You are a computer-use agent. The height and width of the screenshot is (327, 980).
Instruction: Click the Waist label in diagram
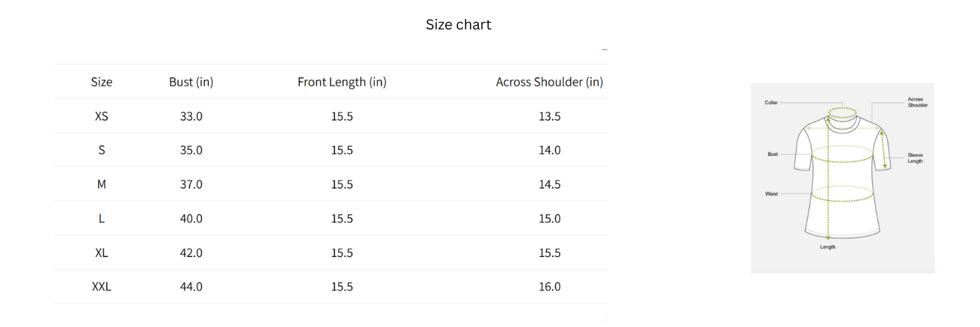tap(772, 194)
